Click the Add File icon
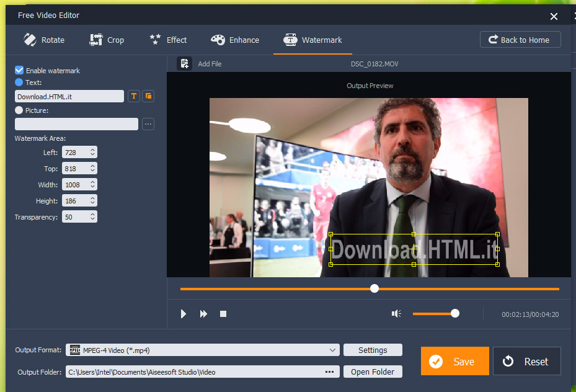 (x=184, y=64)
